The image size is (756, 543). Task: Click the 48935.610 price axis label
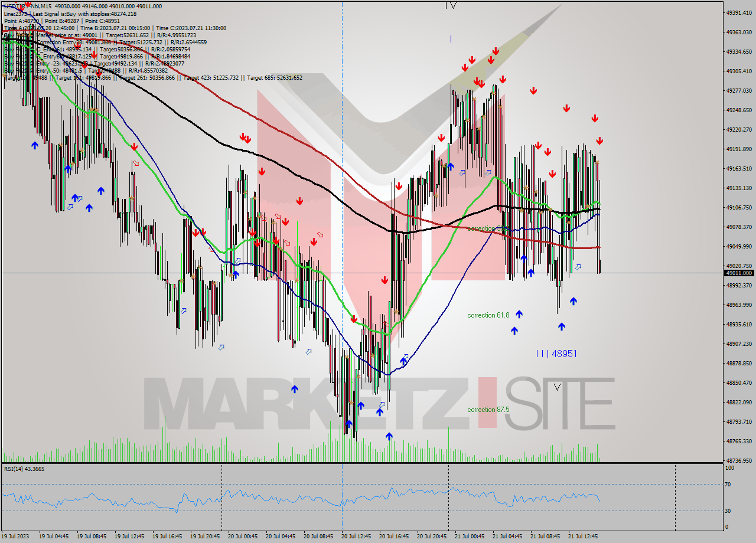coord(740,324)
